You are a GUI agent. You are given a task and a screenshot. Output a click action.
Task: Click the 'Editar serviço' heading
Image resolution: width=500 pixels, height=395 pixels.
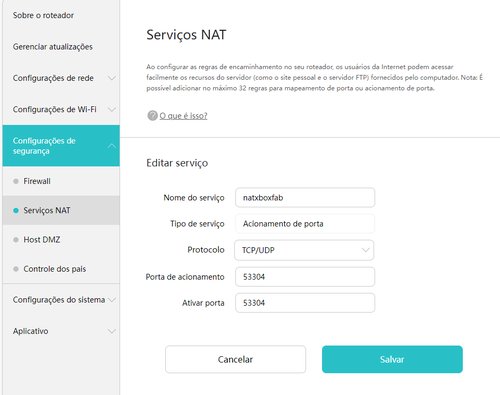[177, 163]
